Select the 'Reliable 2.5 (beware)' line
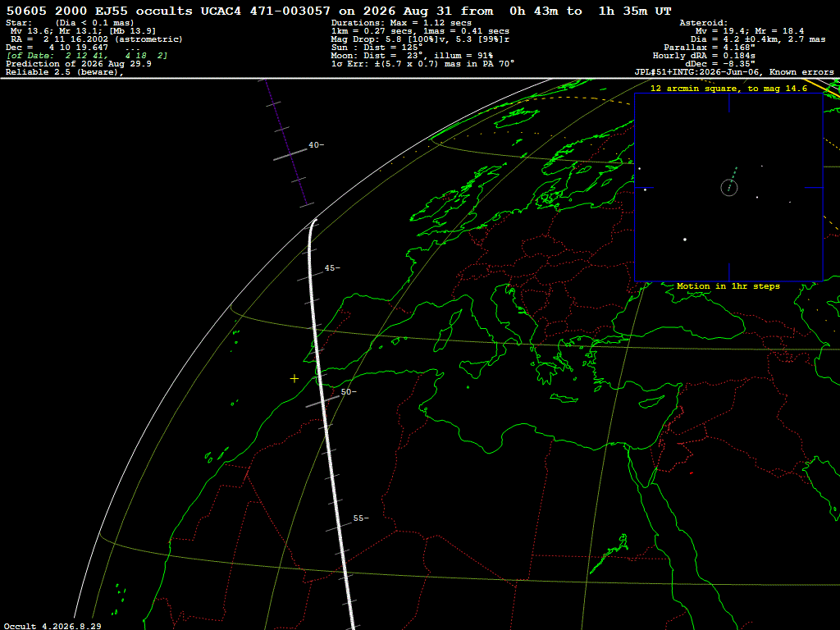This screenshot has width=840, height=630. tap(64, 72)
